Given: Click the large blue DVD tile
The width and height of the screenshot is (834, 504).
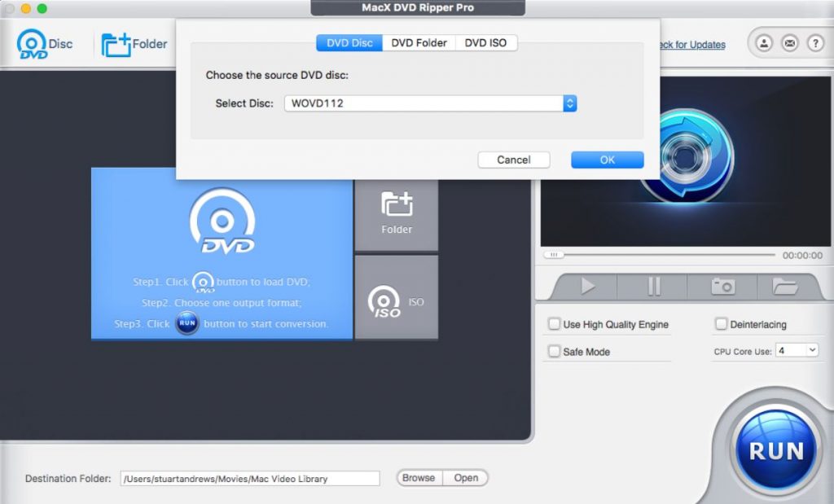Looking at the screenshot, I should click(x=222, y=254).
